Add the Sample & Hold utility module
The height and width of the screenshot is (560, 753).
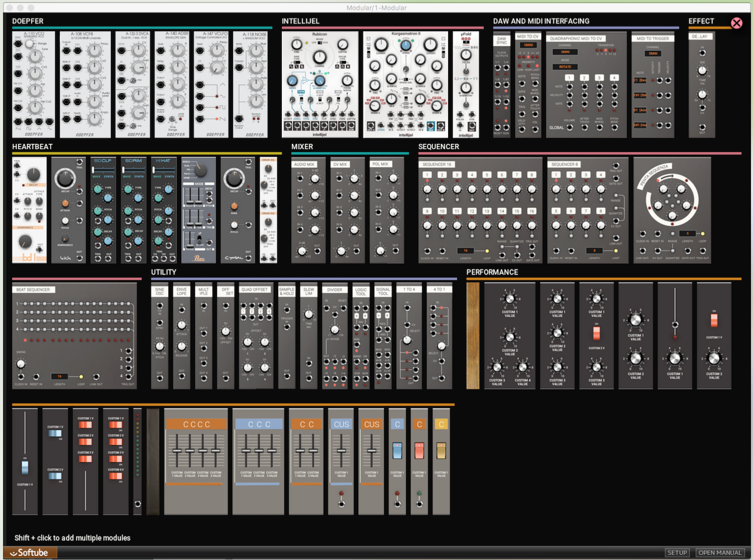pos(287,336)
